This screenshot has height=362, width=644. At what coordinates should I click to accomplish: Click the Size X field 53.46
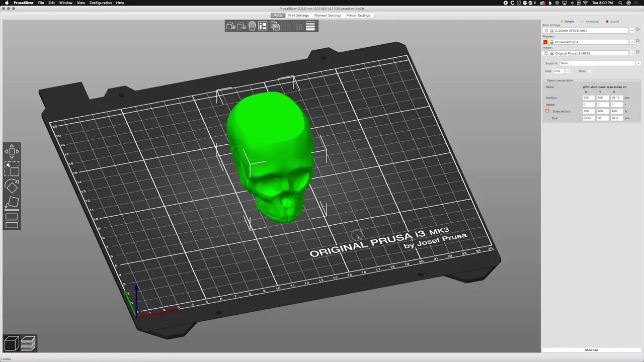(x=588, y=118)
